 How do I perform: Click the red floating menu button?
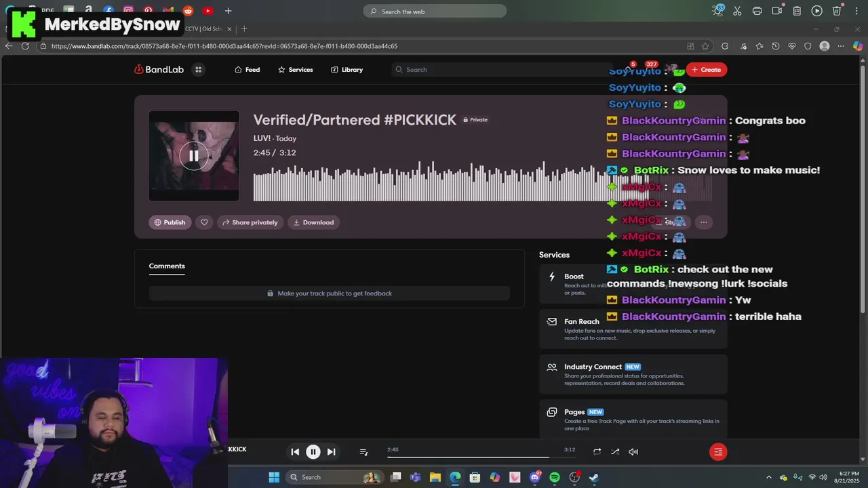click(718, 452)
